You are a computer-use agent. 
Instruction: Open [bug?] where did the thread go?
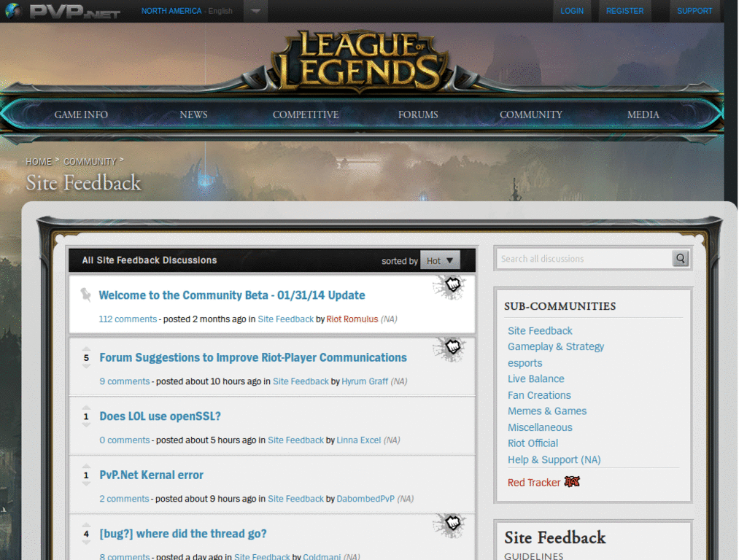(183, 534)
